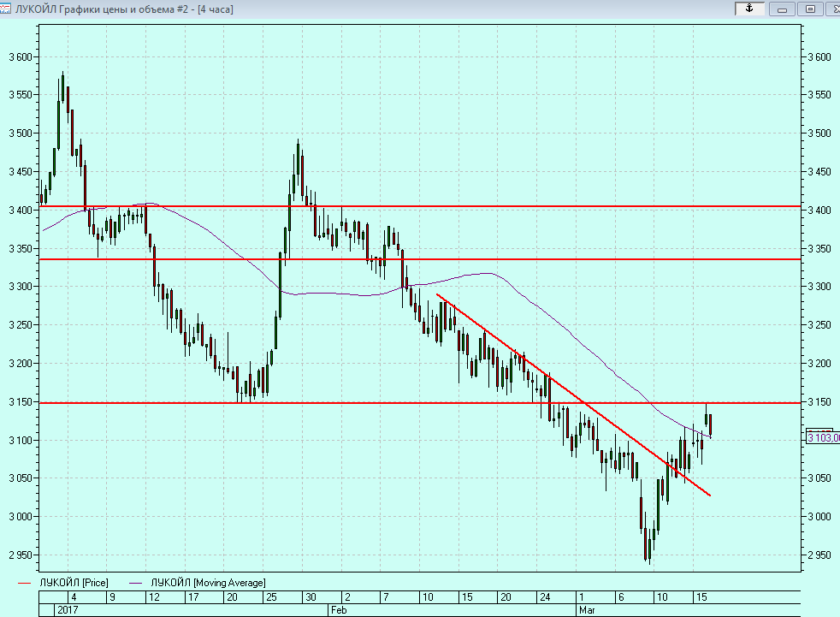Minimize the ЛУКОЙЛ chart window
840x617 pixels.
coord(782,9)
